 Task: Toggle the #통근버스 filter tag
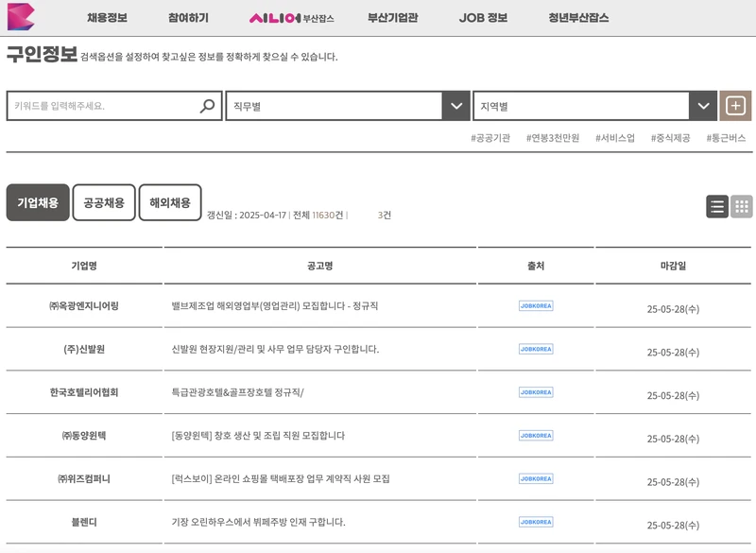[x=724, y=136]
